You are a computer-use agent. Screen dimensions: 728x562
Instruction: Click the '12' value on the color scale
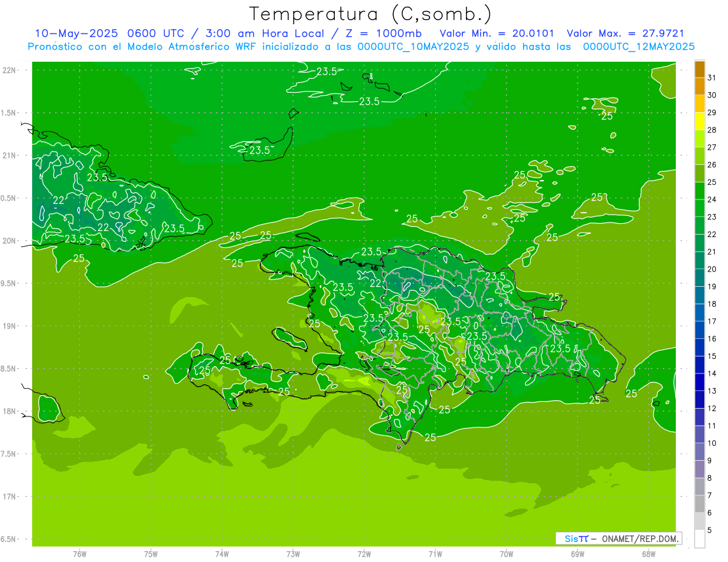pos(712,409)
